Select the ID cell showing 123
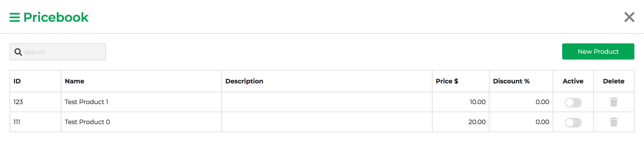 [x=18, y=102]
